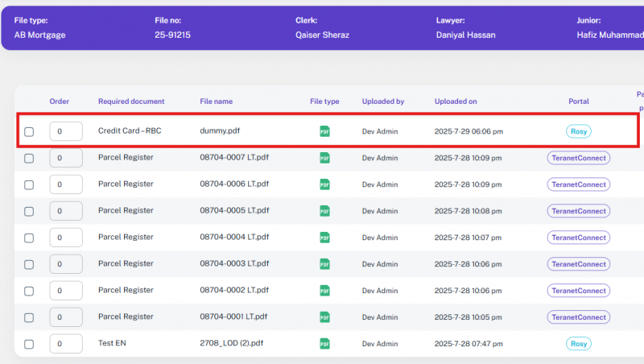Select the checkbox in the Test EN row
Screen dimensions: 644x364
pos(29,345)
